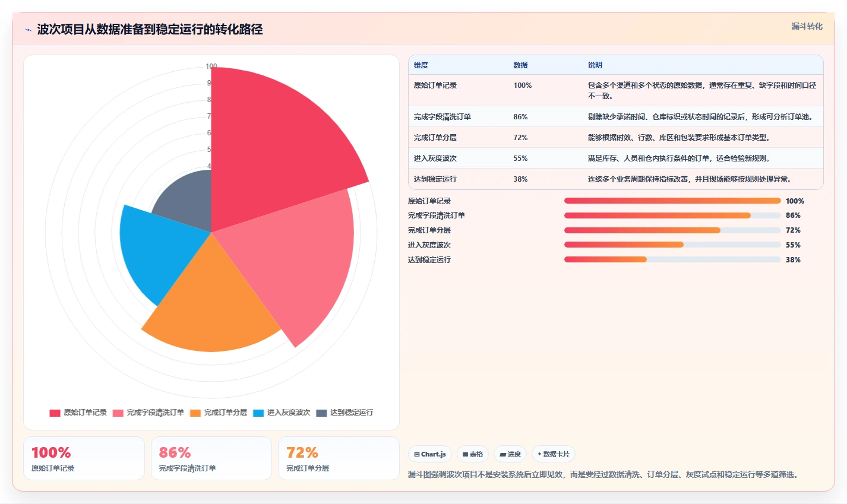
Task: Click the 漏斗转化 tag in the header
Action: [807, 26]
